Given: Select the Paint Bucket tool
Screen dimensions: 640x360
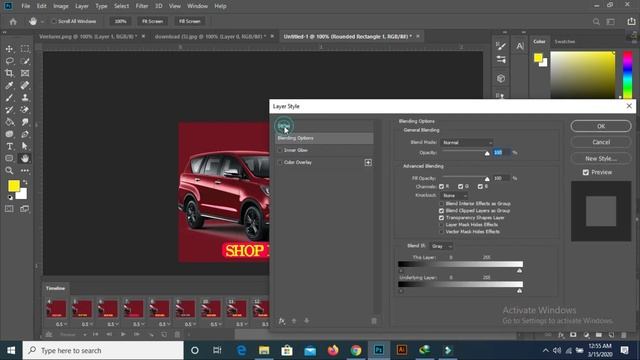Looking at the screenshot, I should [9, 122].
